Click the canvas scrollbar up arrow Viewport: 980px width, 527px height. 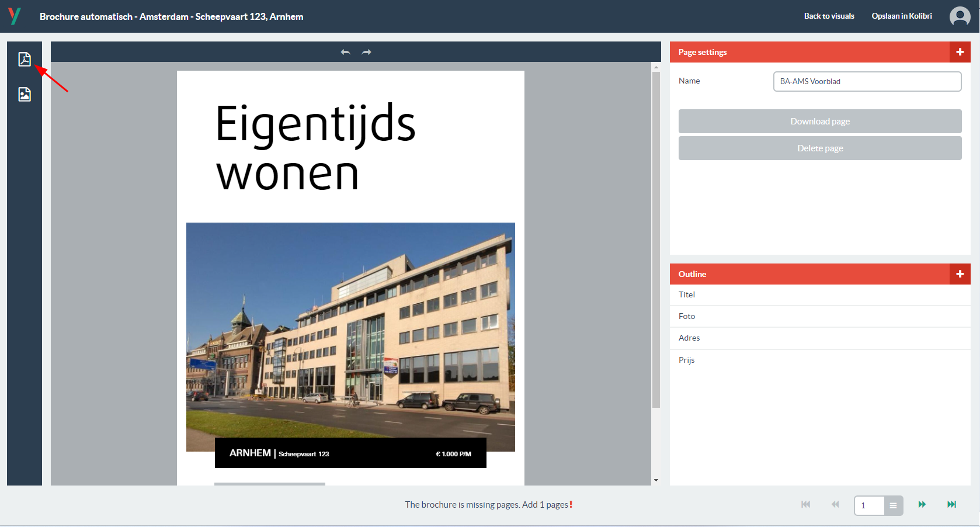656,67
